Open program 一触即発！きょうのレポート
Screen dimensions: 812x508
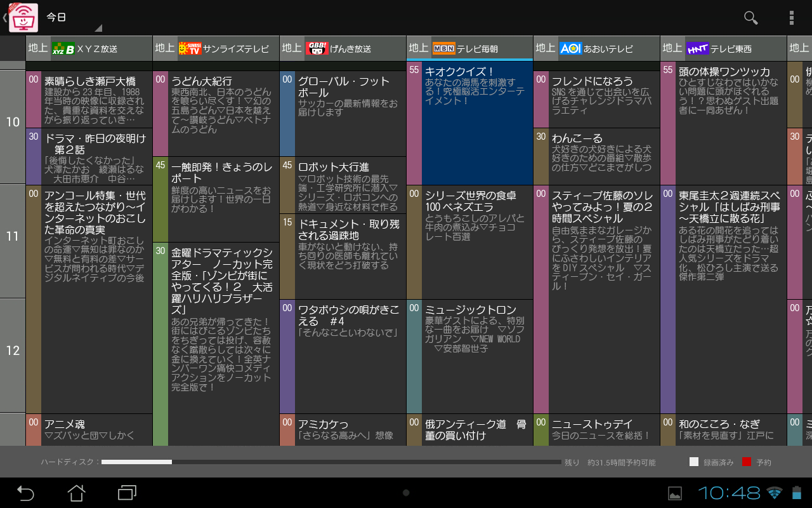216,199
